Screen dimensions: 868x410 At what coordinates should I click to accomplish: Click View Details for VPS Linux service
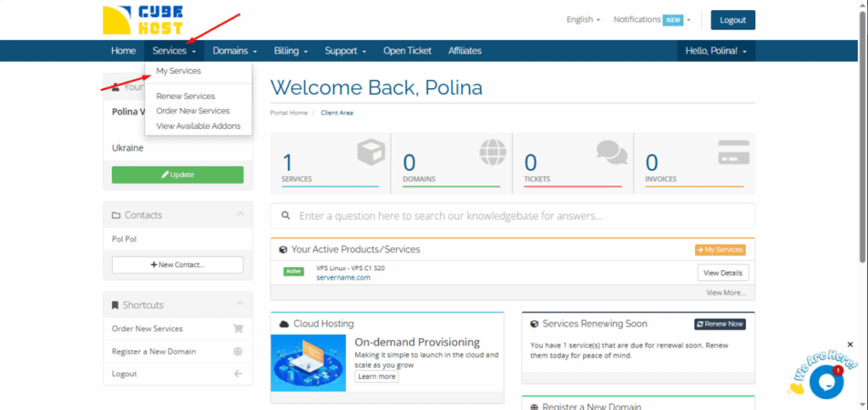pyautogui.click(x=722, y=273)
